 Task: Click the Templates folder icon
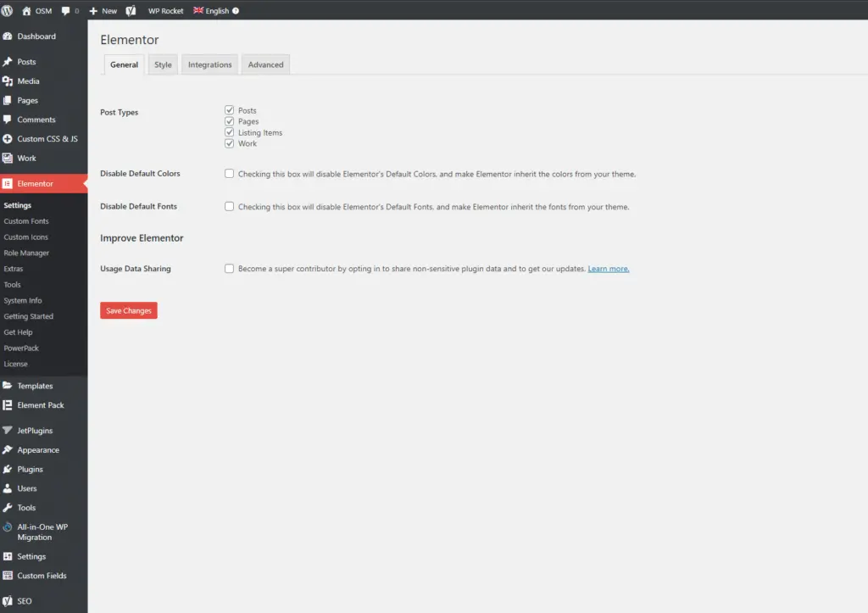point(7,386)
